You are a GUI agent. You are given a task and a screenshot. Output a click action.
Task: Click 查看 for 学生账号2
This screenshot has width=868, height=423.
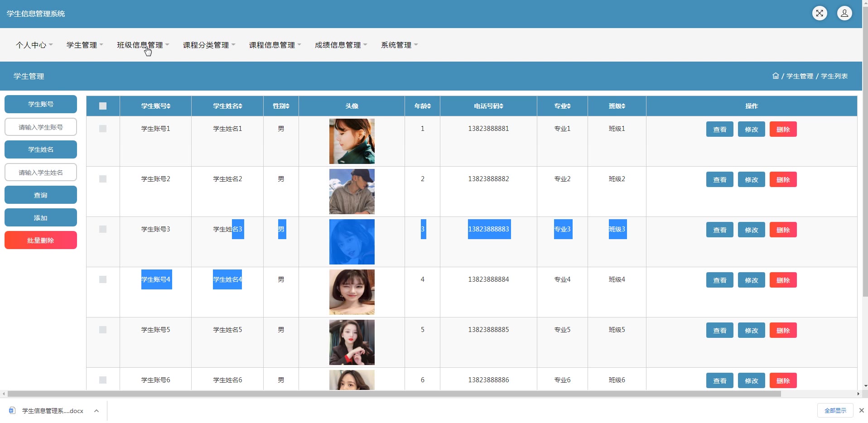pos(719,179)
